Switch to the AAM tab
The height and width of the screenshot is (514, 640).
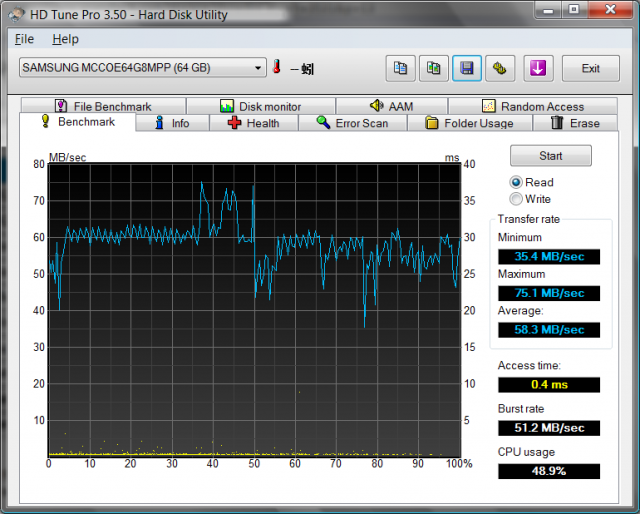pos(392,106)
